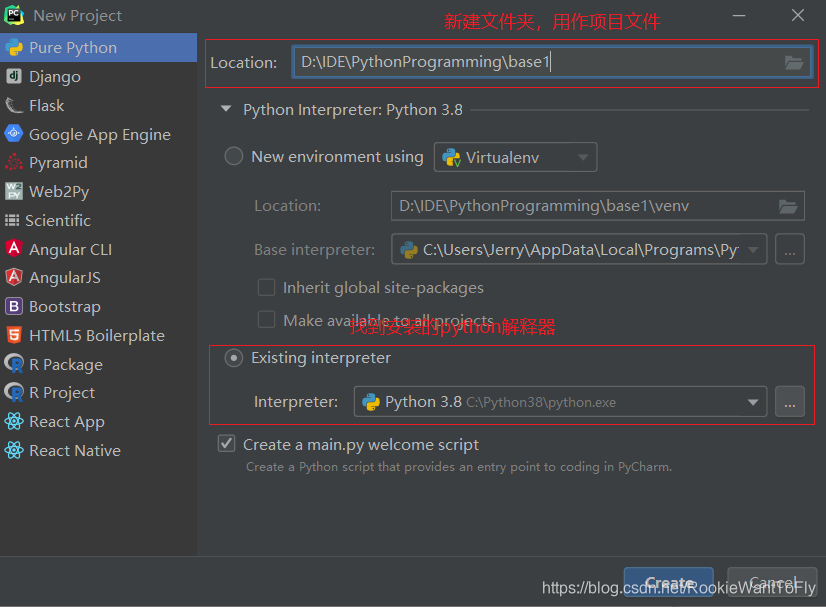Viewport: 826px width, 607px height.
Task: Click the ellipsis button beside Interpreter dropdown
Action: [x=790, y=402]
